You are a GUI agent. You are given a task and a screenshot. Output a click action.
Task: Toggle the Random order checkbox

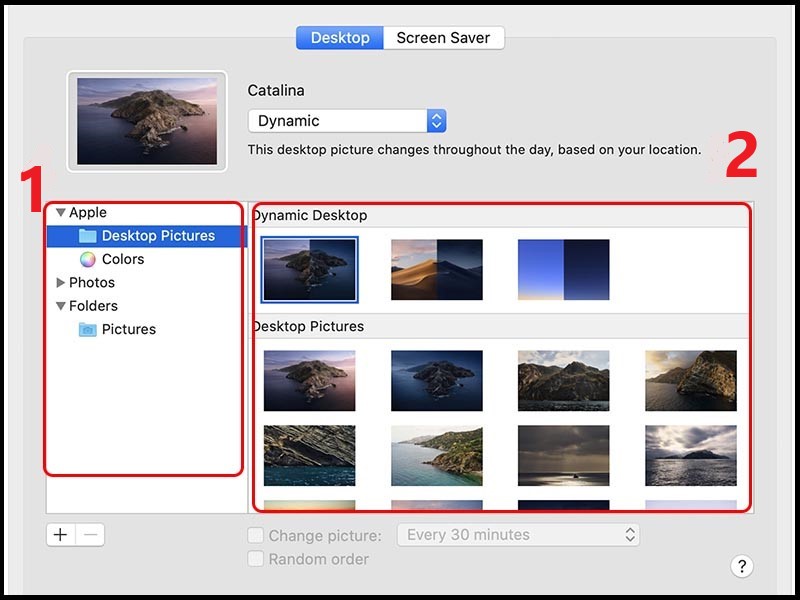[256, 559]
